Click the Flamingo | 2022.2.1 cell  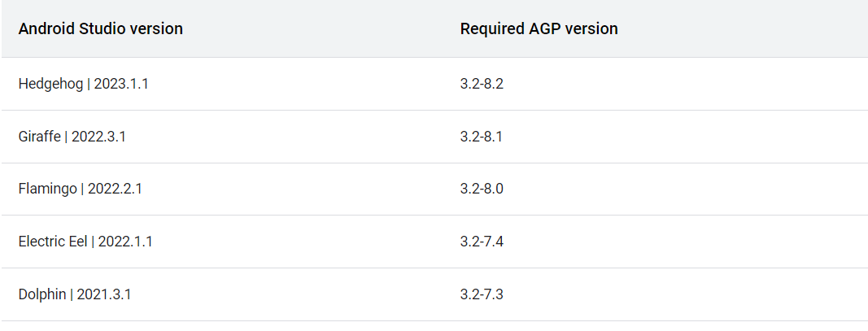81,189
